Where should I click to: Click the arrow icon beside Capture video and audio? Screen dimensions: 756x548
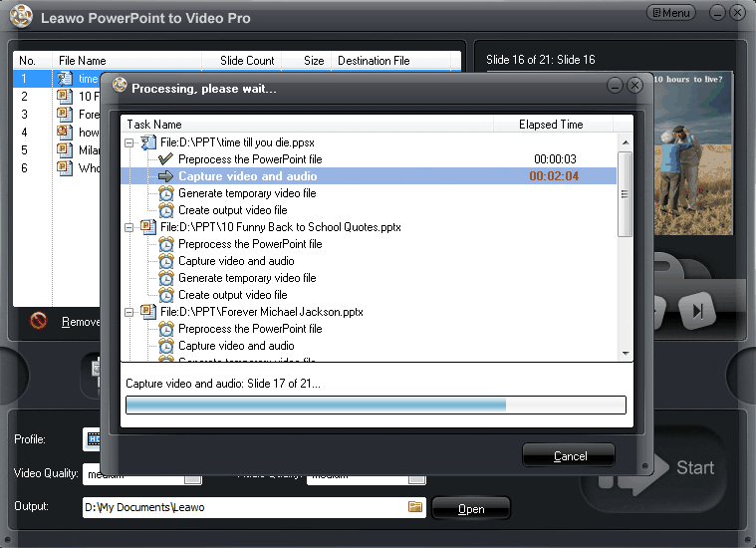pyautogui.click(x=165, y=176)
